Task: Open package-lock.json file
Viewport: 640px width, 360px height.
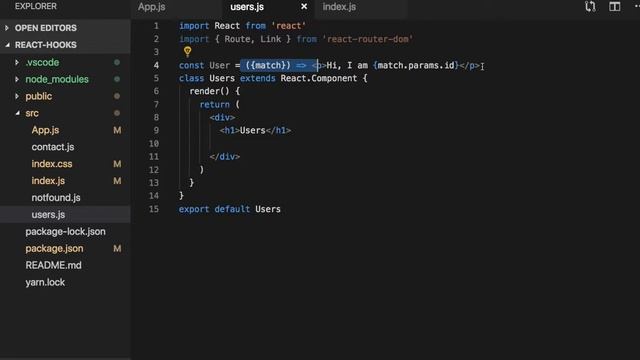Action: [65, 232]
